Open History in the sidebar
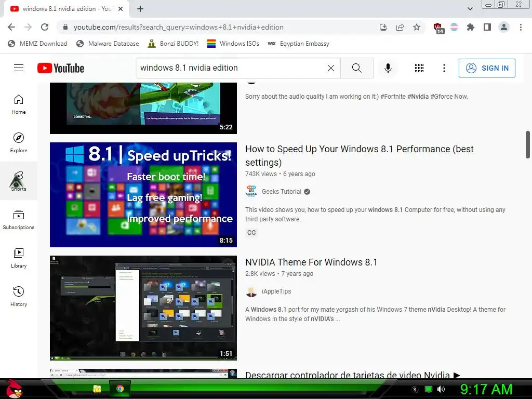532x399 pixels. (19, 296)
